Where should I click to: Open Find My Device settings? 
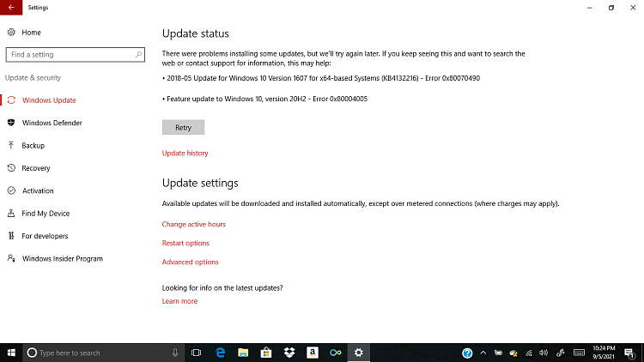[x=46, y=213]
